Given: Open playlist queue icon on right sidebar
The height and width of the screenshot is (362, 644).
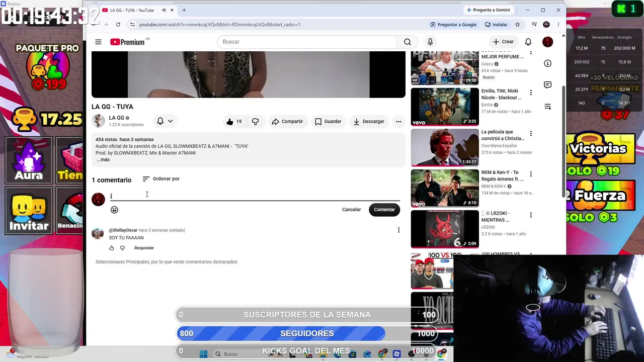Looking at the screenshot, I should tap(547, 107).
